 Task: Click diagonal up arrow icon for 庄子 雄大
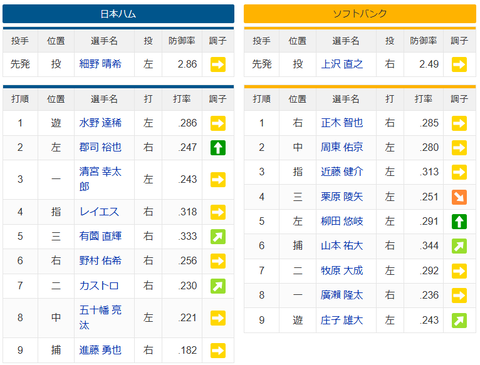(459, 320)
